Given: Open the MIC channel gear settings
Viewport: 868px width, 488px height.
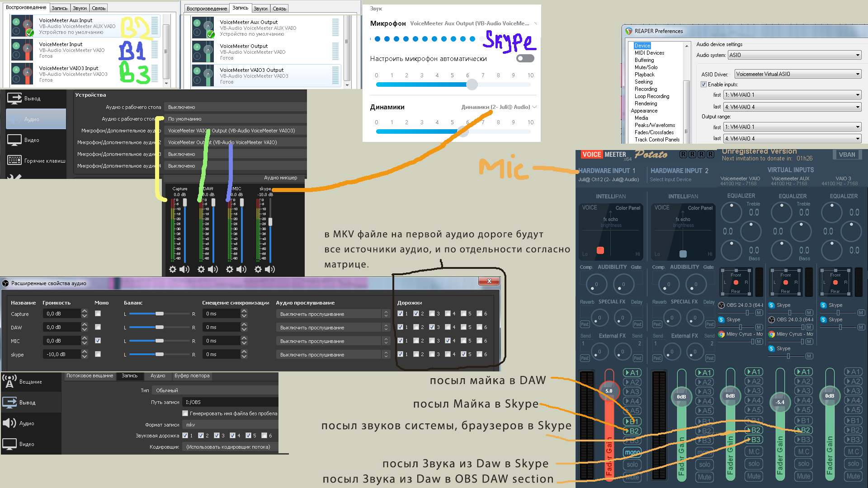Looking at the screenshot, I should pos(230,269).
